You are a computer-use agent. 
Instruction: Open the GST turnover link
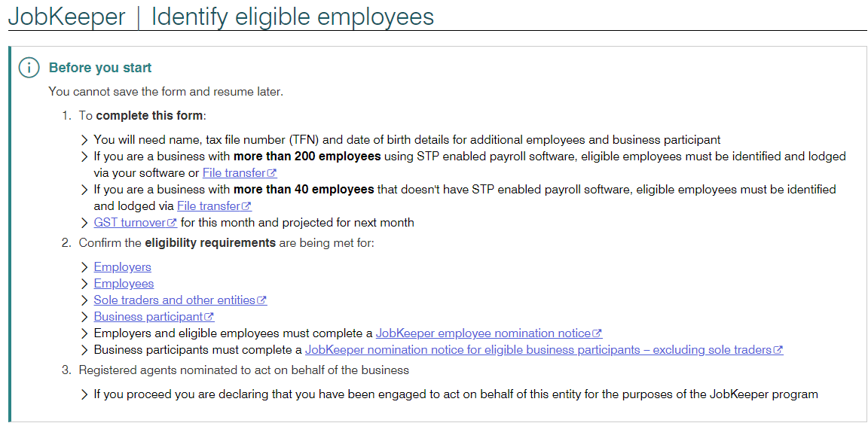tap(135, 223)
